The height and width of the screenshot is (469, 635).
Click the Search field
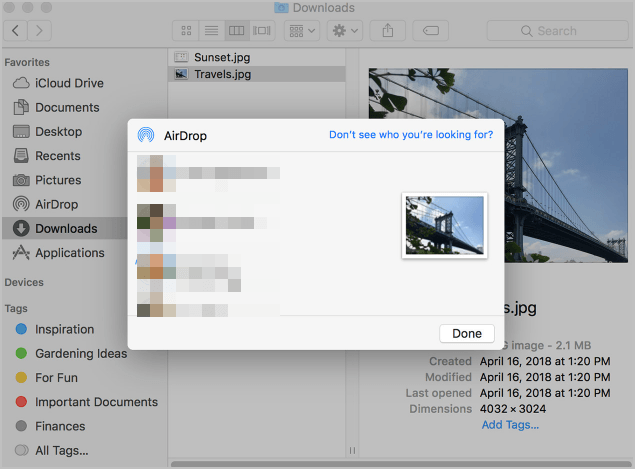[557, 31]
